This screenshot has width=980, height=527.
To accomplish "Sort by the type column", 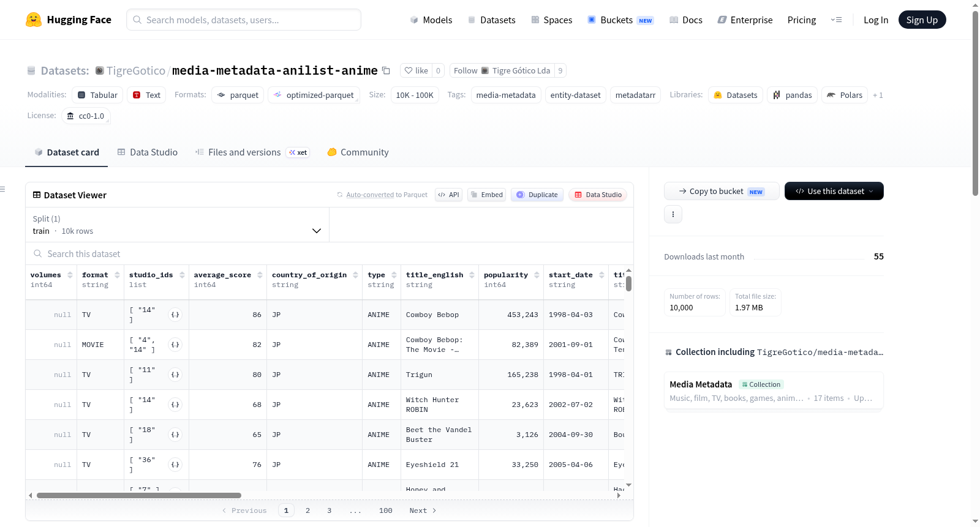I will tap(394, 275).
